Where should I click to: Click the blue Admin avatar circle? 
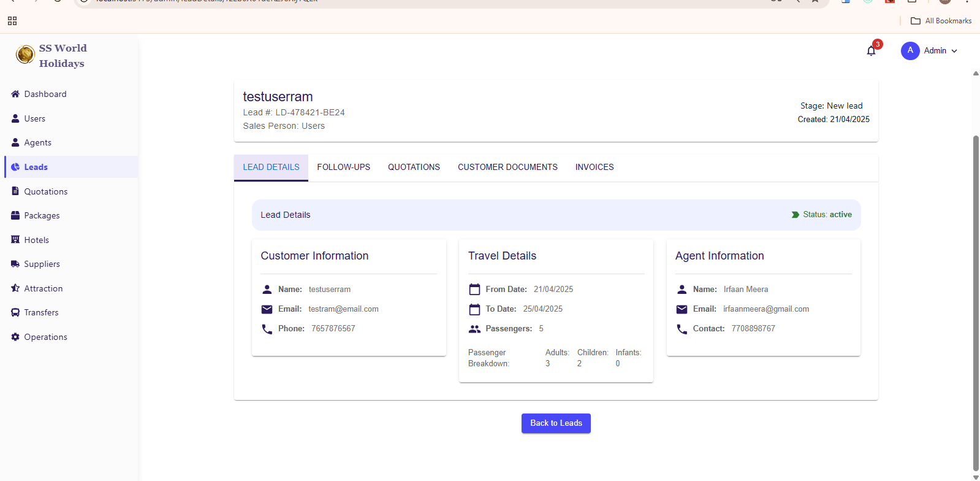(910, 51)
